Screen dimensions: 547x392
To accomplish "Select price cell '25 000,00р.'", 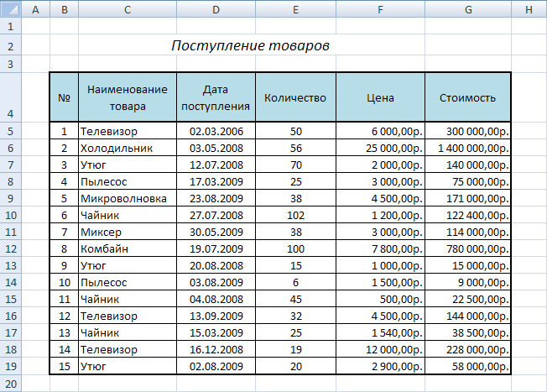I will click(x=381, y=148).
